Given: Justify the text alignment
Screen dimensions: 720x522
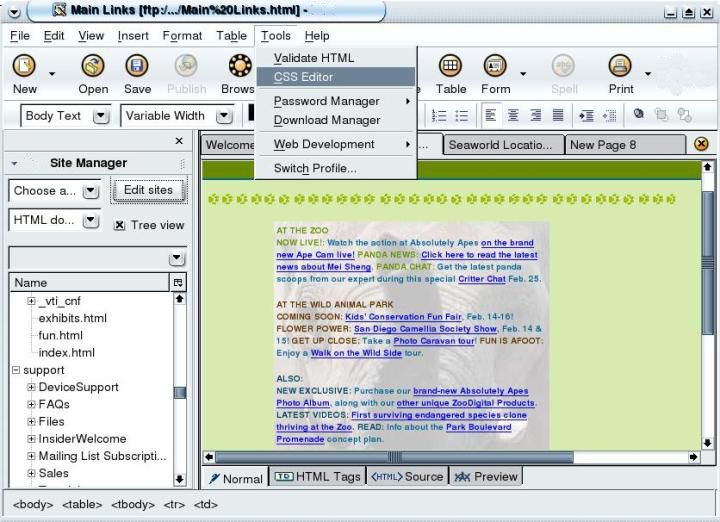Looking at the screenshot, I should click(x=557, y=115).
